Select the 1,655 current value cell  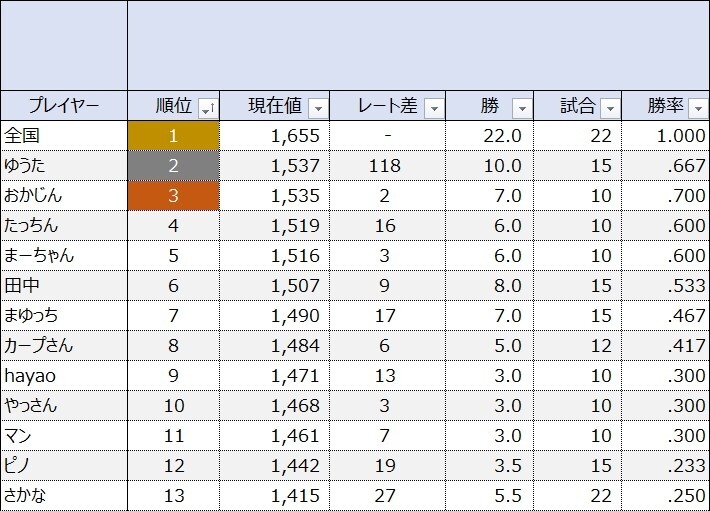coord(274,136)
